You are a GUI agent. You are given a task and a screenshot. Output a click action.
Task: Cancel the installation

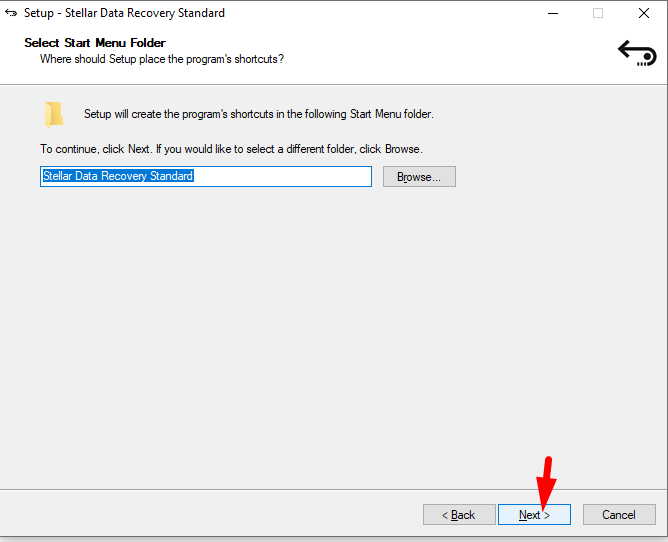(619, 515)
